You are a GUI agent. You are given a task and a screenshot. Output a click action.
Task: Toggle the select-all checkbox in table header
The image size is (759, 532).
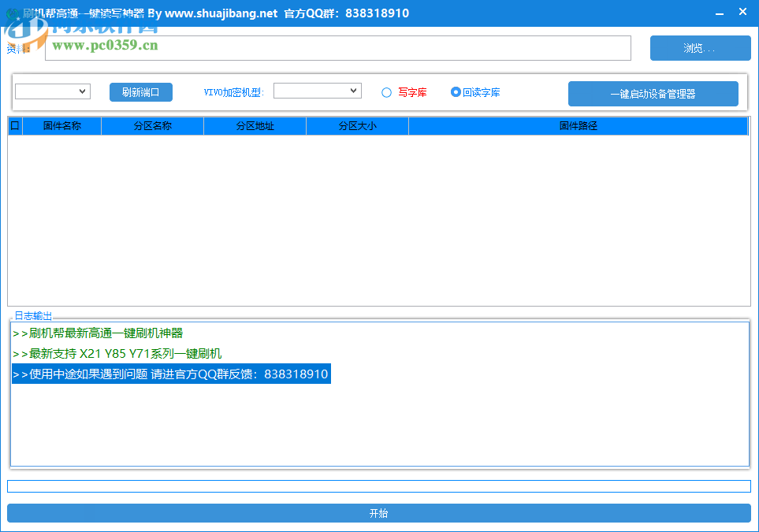[15, 126]
